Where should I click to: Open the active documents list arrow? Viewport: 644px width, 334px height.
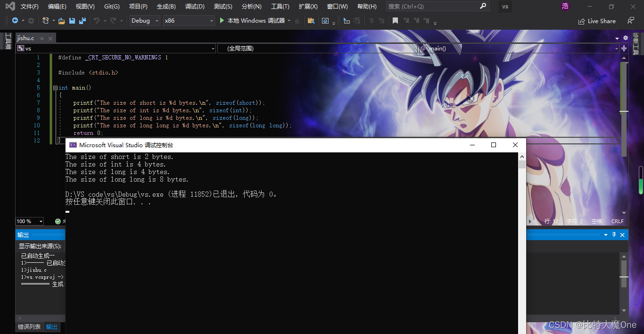[x=617, y=38]
